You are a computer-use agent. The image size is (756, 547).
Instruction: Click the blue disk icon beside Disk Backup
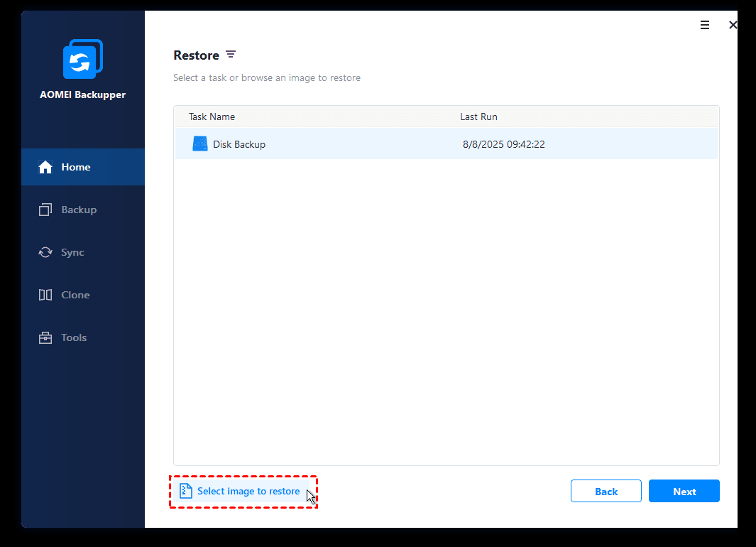200,144
